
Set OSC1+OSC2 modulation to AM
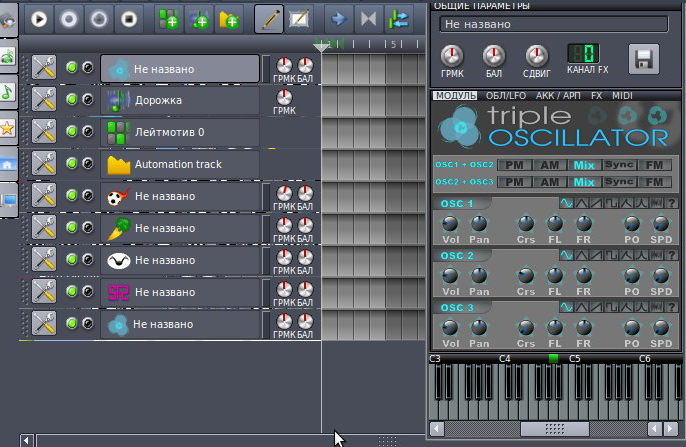click(550, 165)
